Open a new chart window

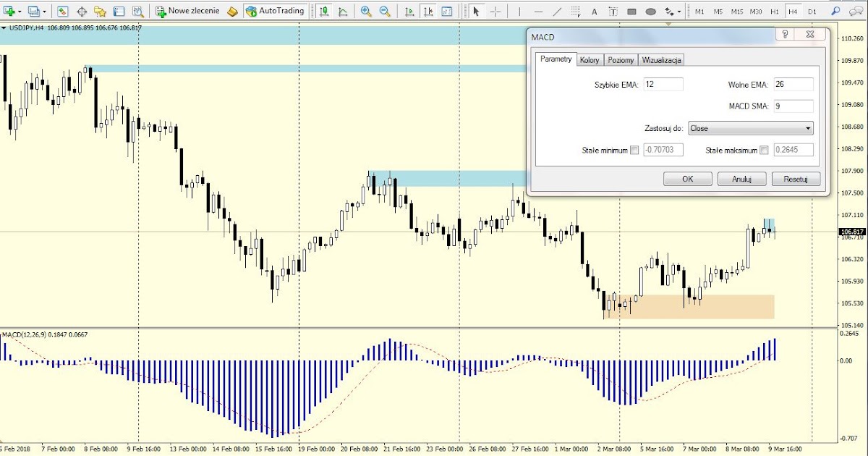pos(9,12)
